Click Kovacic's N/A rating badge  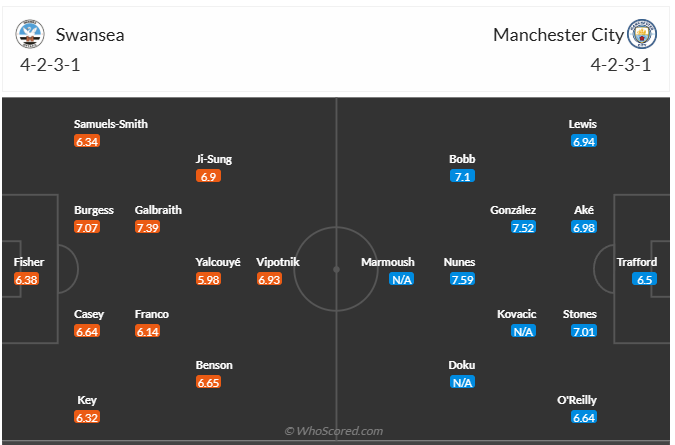coord(523,332)
